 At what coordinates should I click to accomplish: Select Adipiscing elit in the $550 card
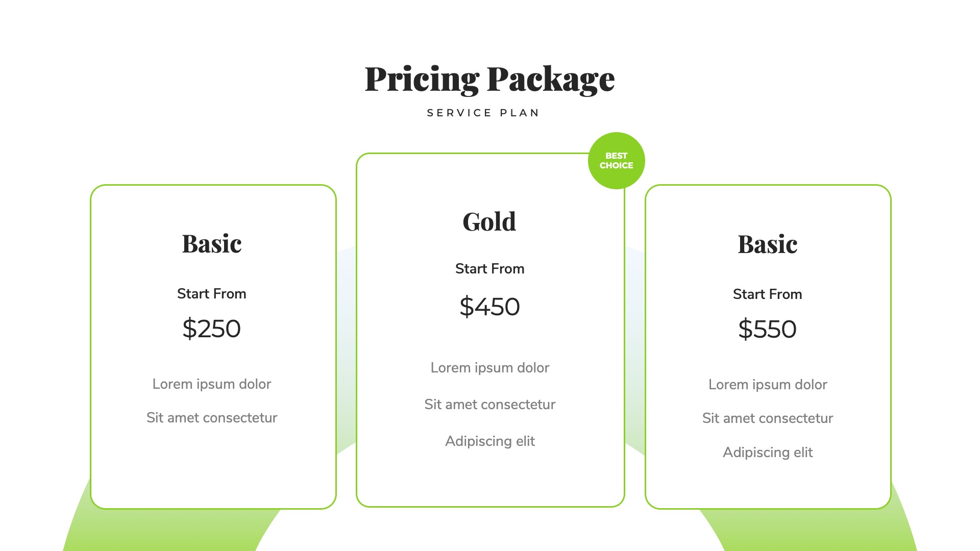[767, 453]
